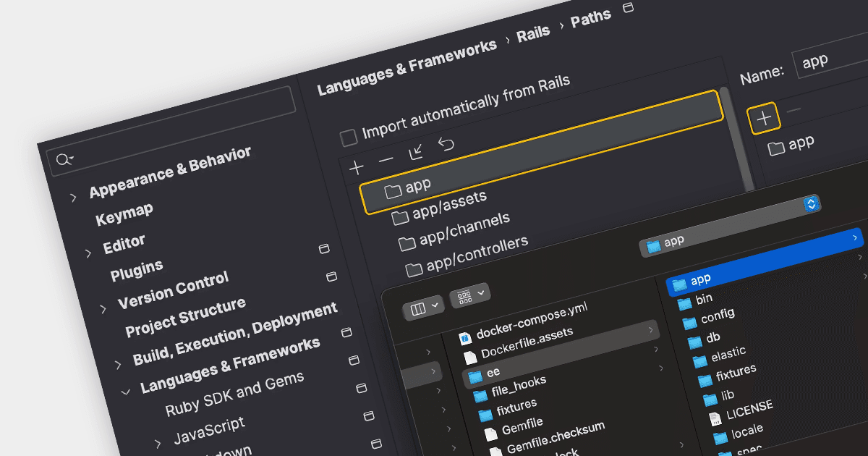
Task: Expand the Version Control section
Action: point(103,309)
